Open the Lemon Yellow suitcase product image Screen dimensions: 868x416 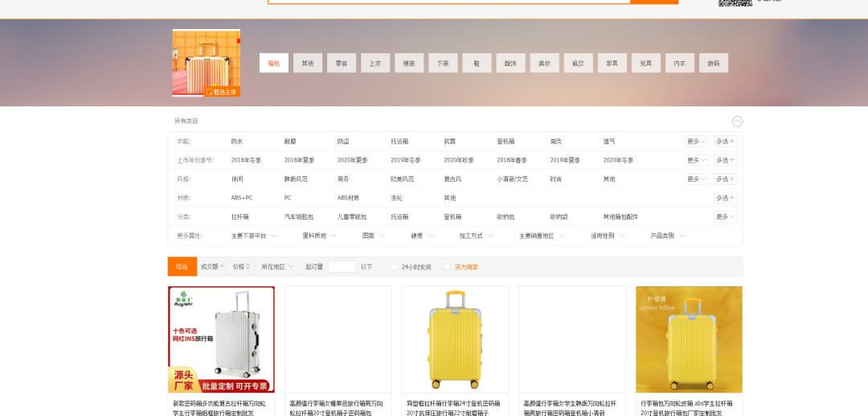coord(690,340)
